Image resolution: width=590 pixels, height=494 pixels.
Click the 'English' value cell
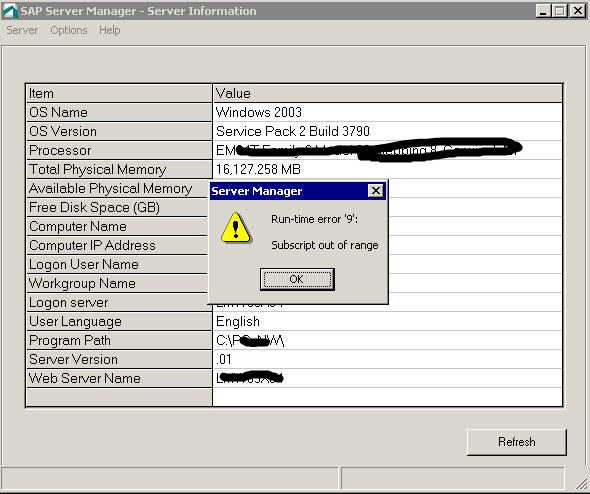[388, 321]
